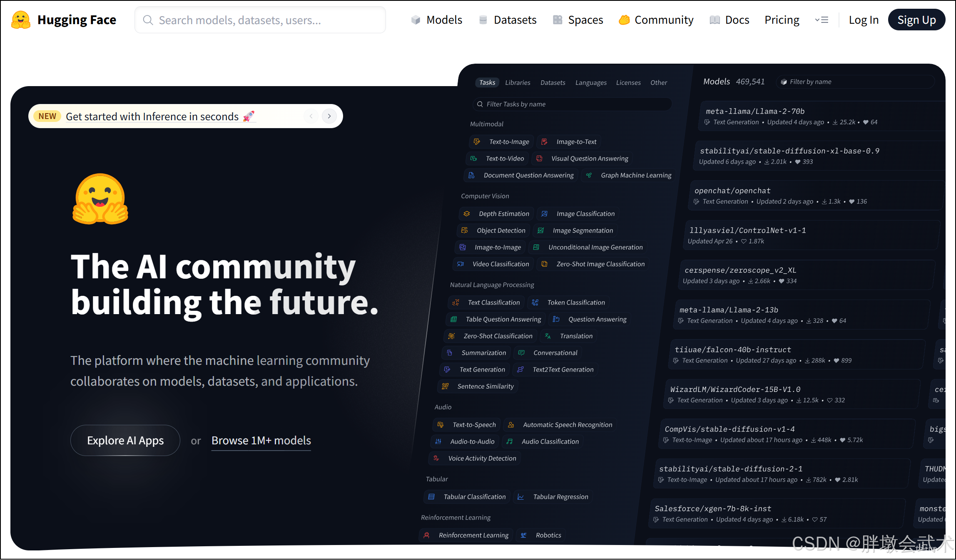Screen dimensions: 956x560
Task: Click the Log In link
Action: (864, 20)
